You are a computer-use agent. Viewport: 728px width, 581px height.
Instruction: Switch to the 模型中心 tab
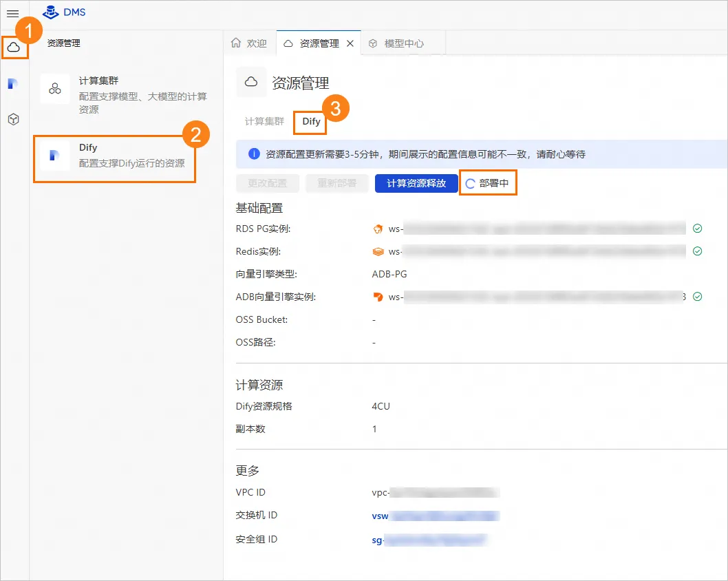pos(403,43)
